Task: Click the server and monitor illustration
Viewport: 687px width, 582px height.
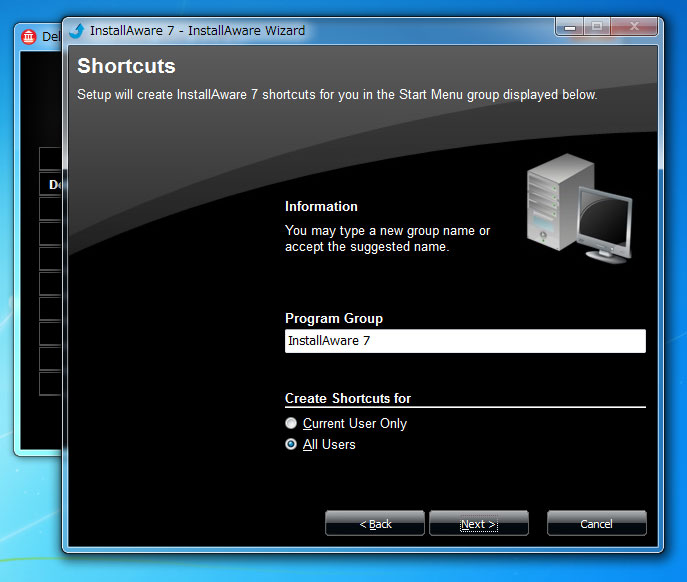Action: pos(579,209)
